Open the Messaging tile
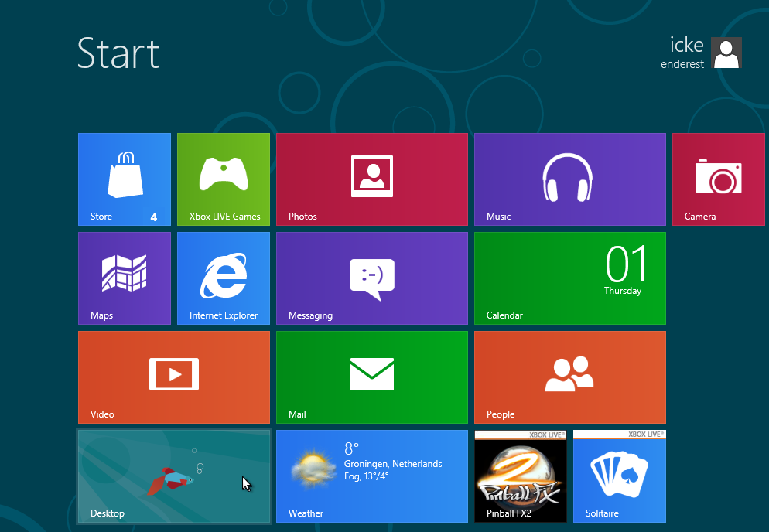 [x=371, y=278]
